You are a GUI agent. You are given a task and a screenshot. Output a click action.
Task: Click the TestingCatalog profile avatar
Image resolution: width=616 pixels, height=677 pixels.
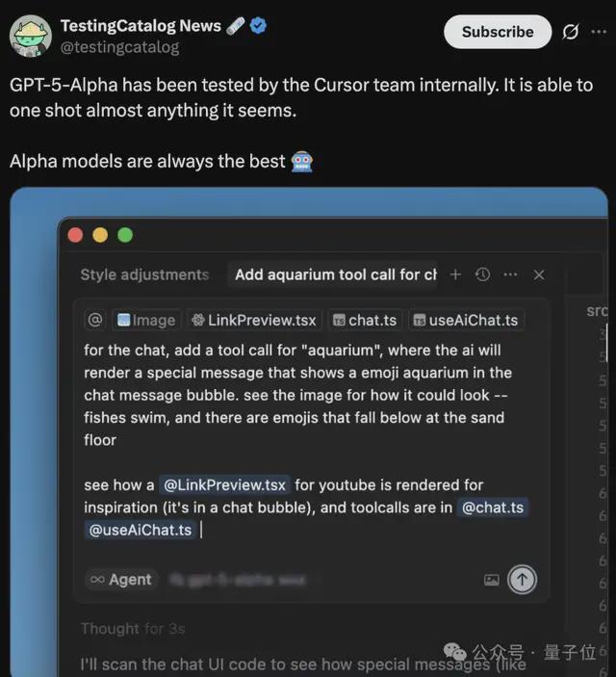click(x=31, y=36)
